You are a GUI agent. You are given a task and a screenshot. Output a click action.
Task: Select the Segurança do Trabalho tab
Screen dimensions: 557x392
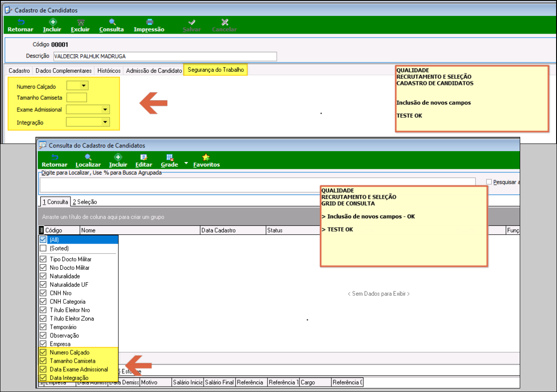(x=216, y=70)
